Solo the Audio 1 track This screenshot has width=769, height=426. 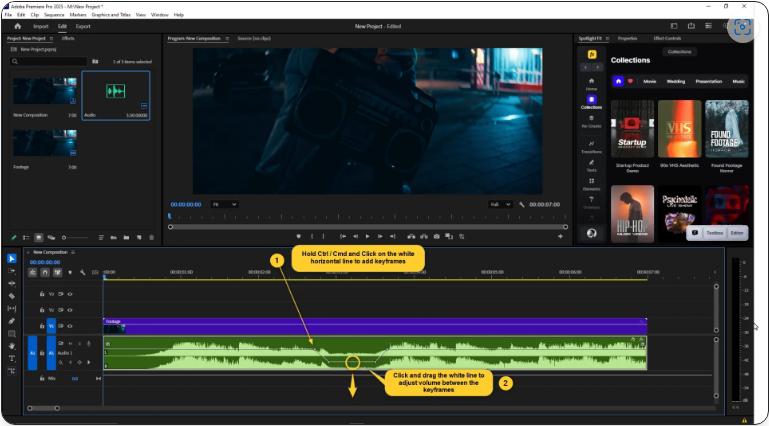79,344
